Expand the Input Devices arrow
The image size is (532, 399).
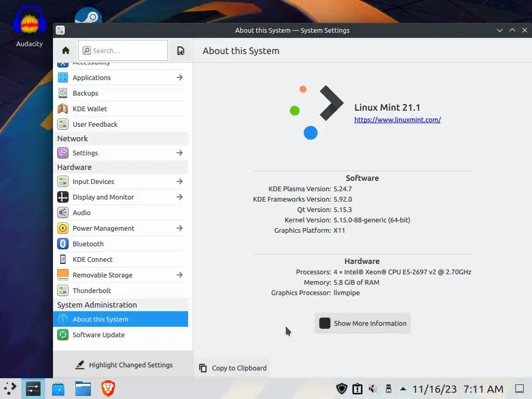[x=179, y=181]
